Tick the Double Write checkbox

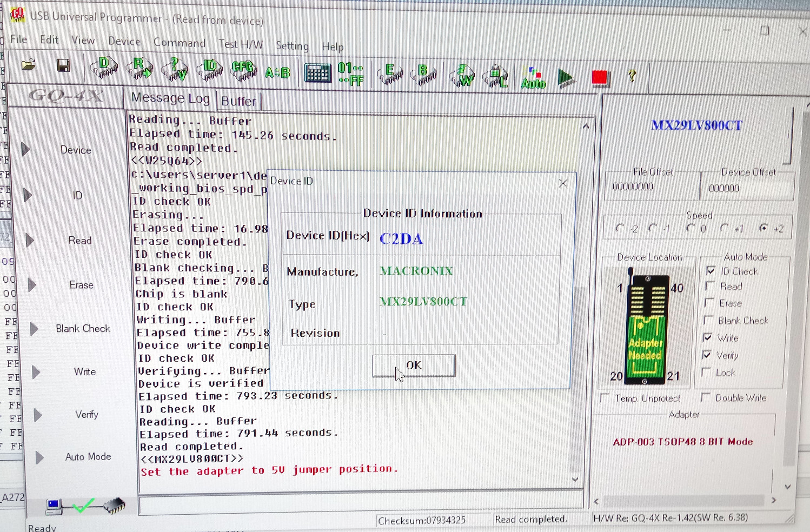[x=705, y=397]
